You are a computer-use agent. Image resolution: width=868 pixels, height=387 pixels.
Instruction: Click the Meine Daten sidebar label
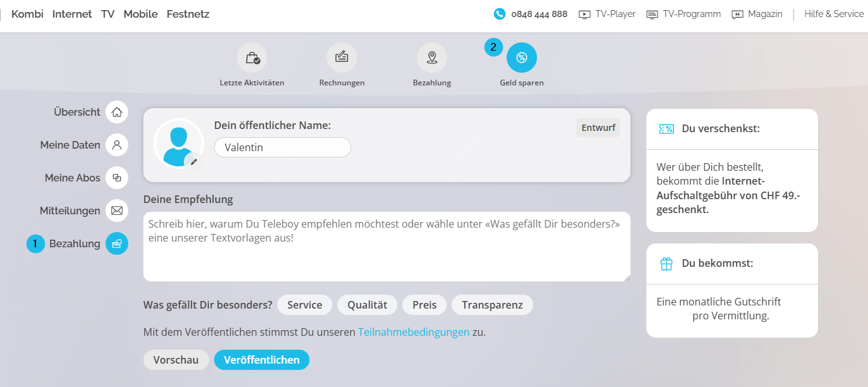(x=70, y=145)
